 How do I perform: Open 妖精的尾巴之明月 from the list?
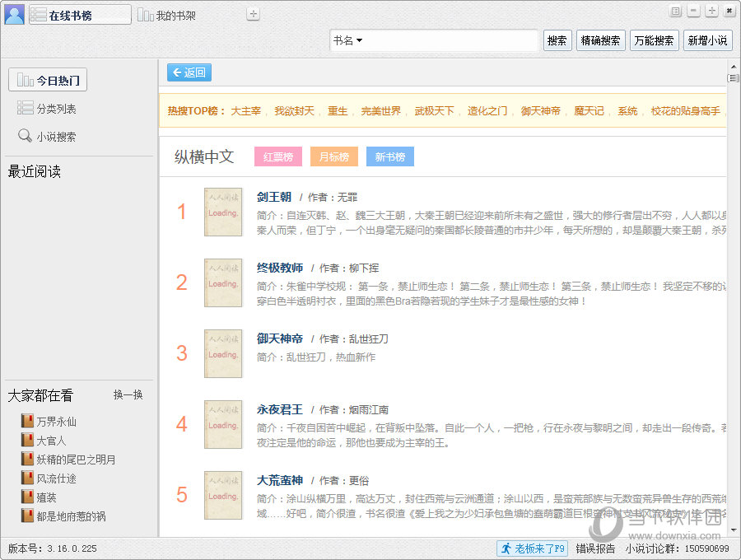[76, 460]
